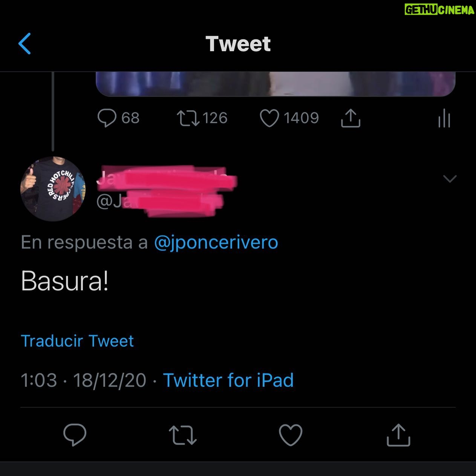Tap the 1:03 · 18/12/20 timestamp
Screen dimensions: 476x476
[x=83, y=380]
